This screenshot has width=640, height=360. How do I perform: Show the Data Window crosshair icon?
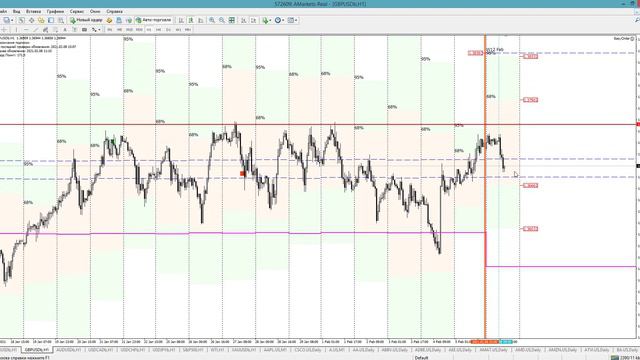[31, 20]
